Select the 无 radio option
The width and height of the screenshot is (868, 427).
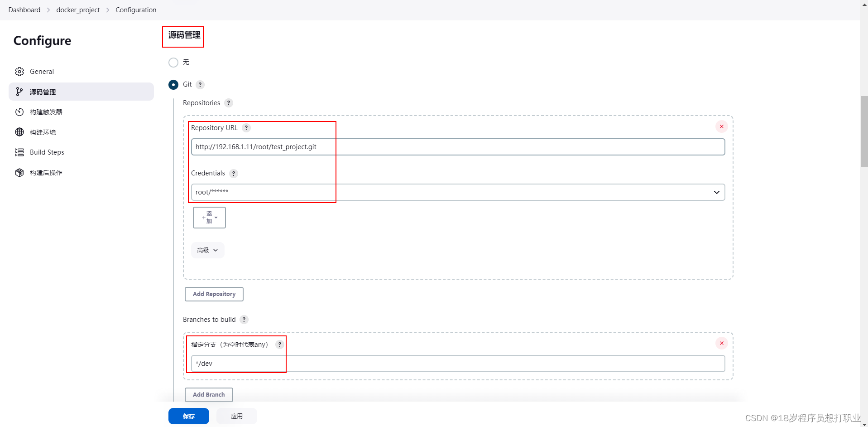click(173, 62)
